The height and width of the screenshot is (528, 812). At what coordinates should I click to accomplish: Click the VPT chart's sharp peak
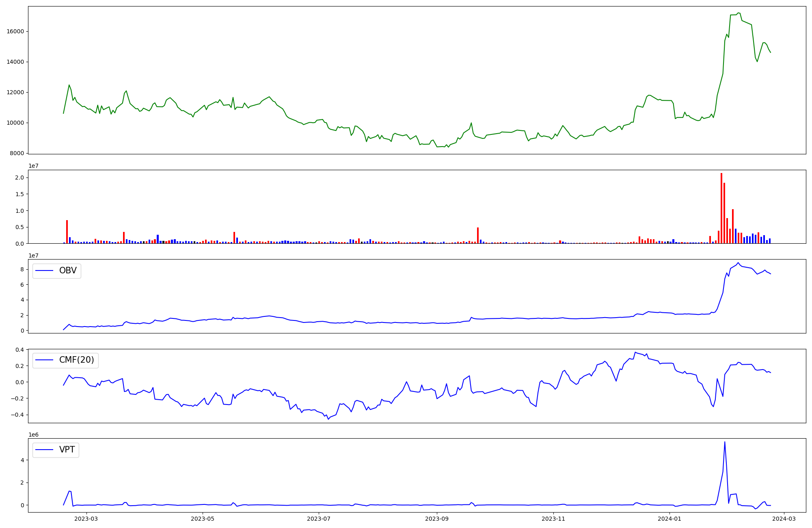coord(725,442)
